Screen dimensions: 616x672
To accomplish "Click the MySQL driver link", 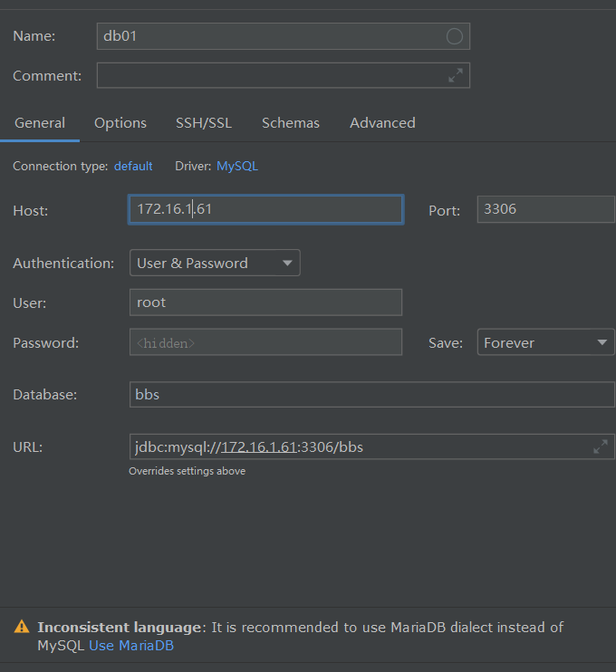I will tap(237, 167).
